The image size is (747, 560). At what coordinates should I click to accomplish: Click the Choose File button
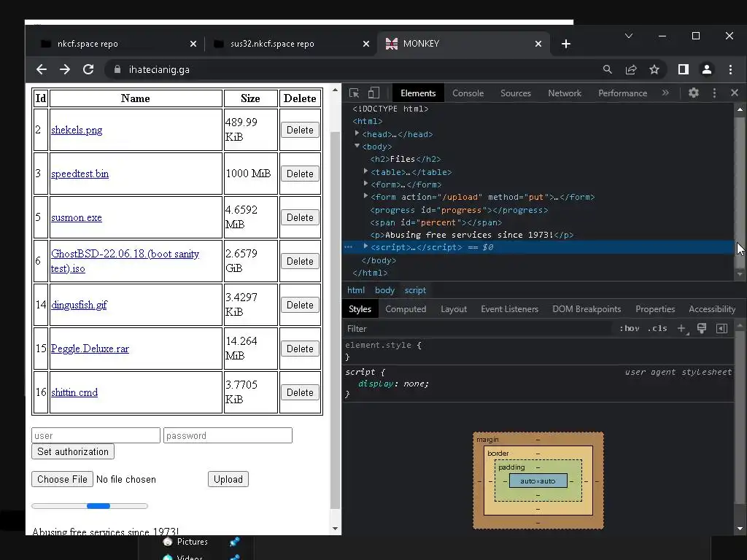click(x=63, y=479)
